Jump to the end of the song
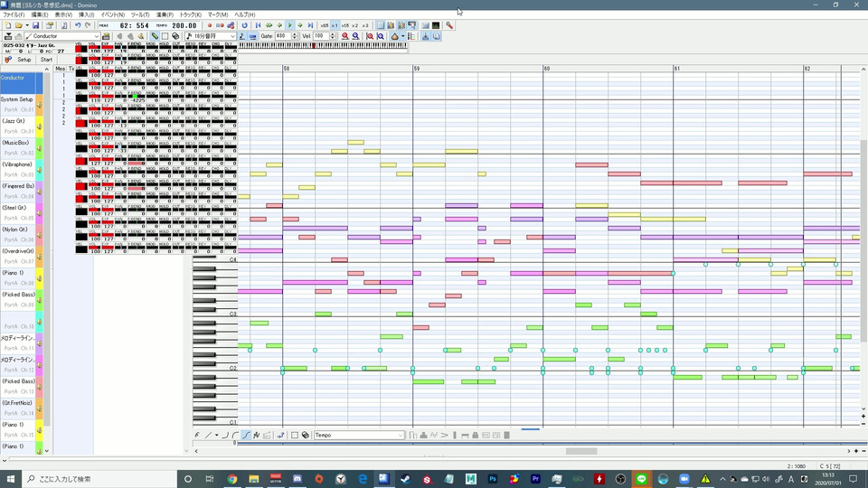The image size is (868, 488). pyautogui.click(x=310, y=25)
